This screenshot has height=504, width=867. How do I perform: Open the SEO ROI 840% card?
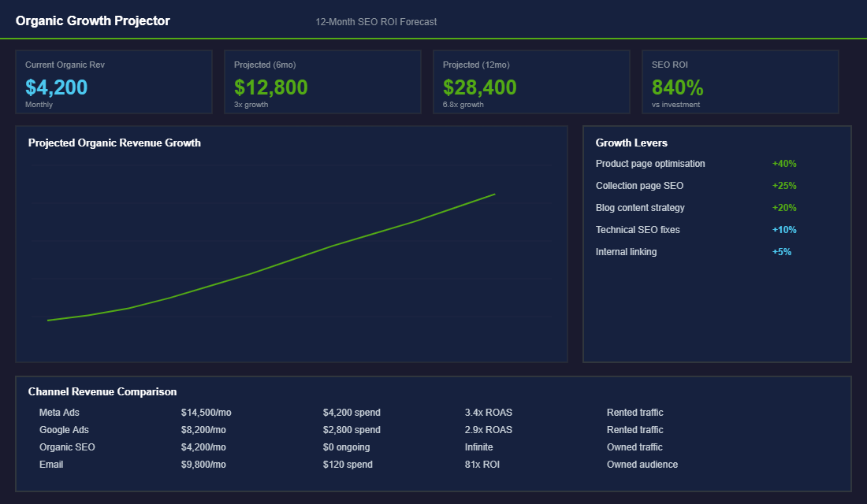[739, 81]
